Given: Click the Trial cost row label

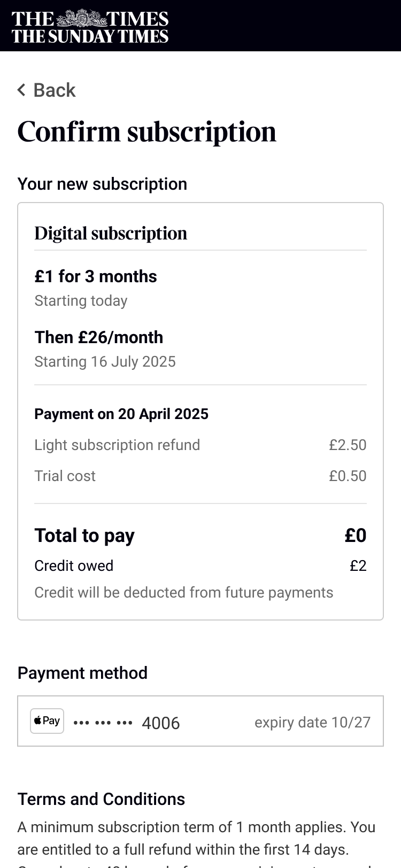Looking at the screenshot, I should pos(65,476).
